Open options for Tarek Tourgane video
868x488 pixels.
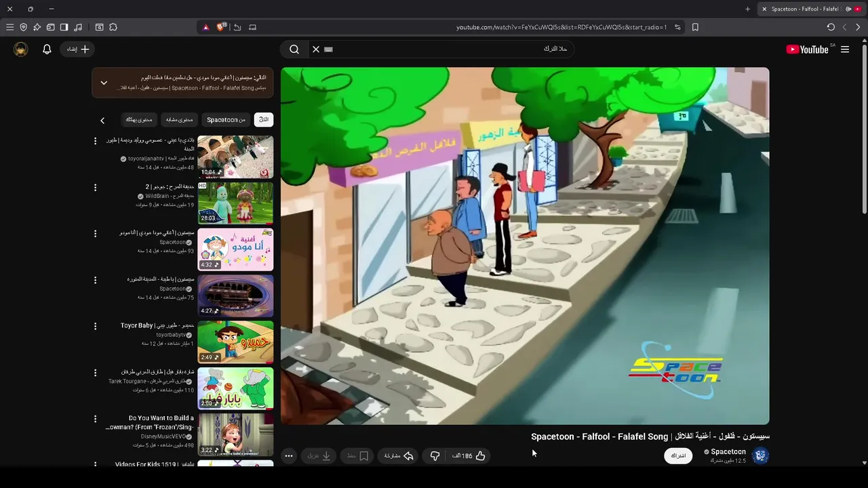click(95, 373)
